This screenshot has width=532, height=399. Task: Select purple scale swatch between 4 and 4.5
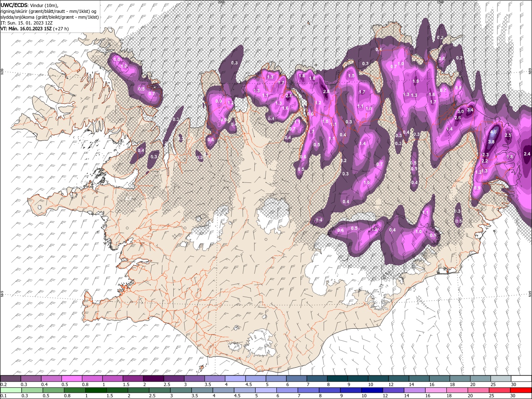(235, 379)
